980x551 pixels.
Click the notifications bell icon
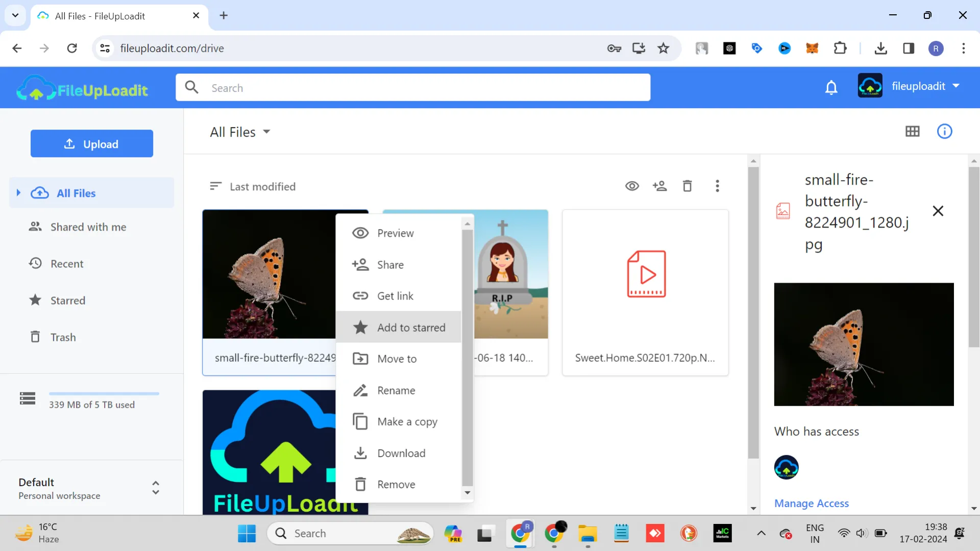point(831,88)
